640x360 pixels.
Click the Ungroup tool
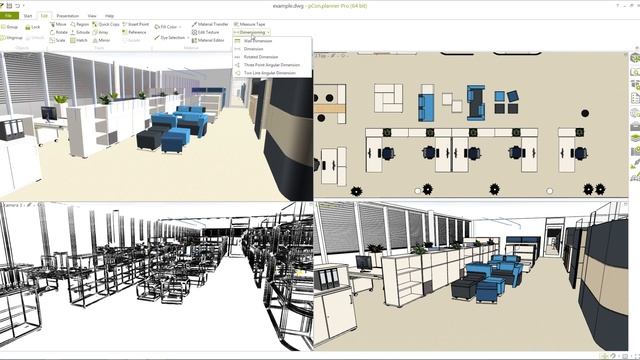coord(11,38)
